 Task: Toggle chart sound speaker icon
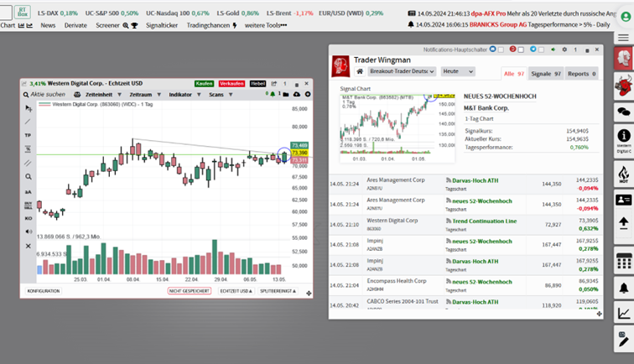point(28,231)
